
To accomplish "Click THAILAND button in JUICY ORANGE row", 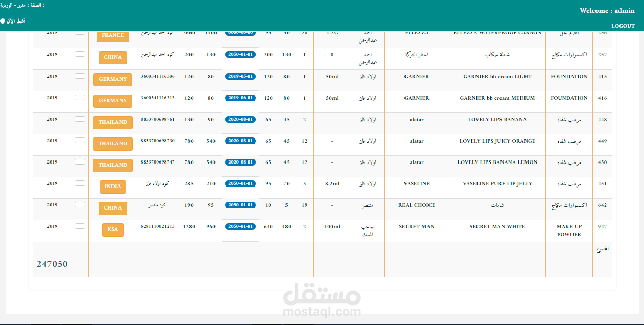I will [113, 144].
